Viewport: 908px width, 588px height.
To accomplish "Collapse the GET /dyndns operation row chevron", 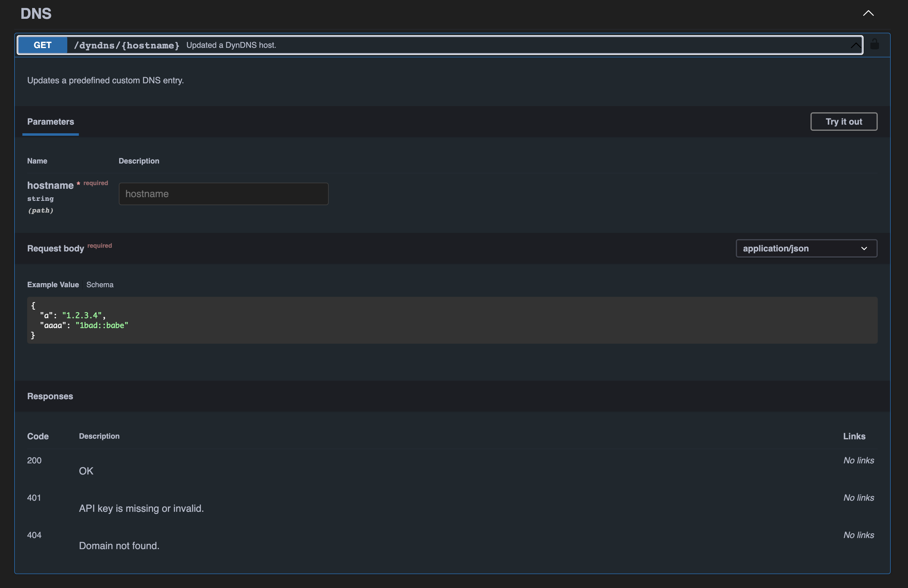I will click(x=855, y=45).
